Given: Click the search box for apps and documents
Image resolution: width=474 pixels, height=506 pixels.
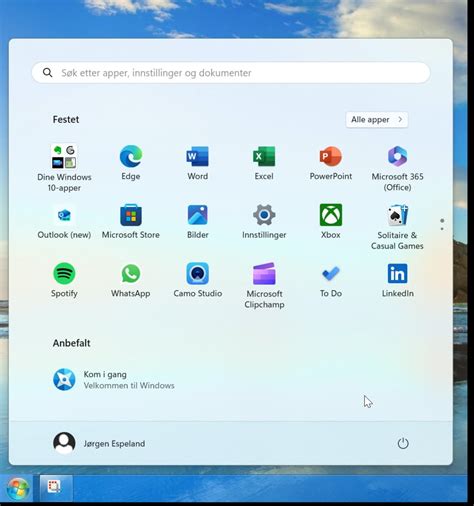Looking at the screenshot, I should [231, 73].
